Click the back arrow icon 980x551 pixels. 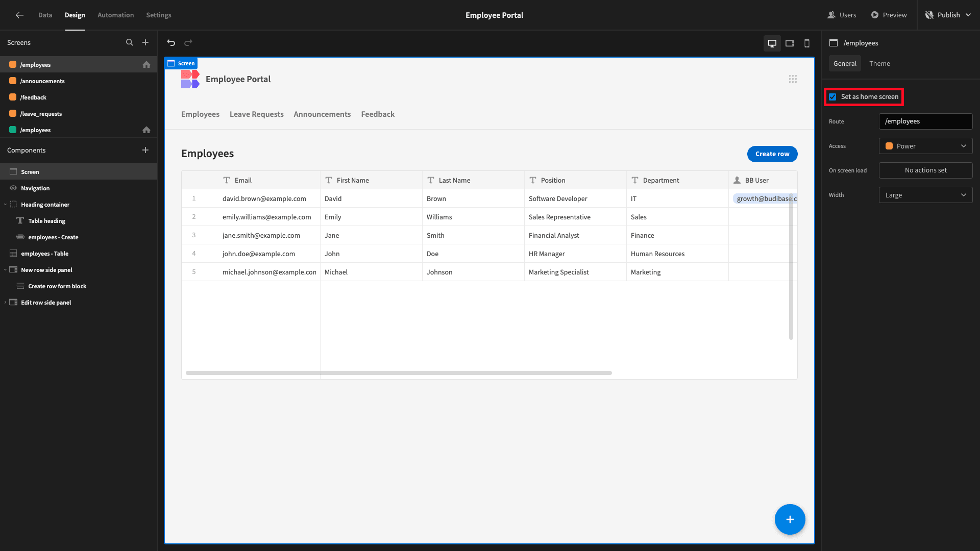[x=19, y=15]
